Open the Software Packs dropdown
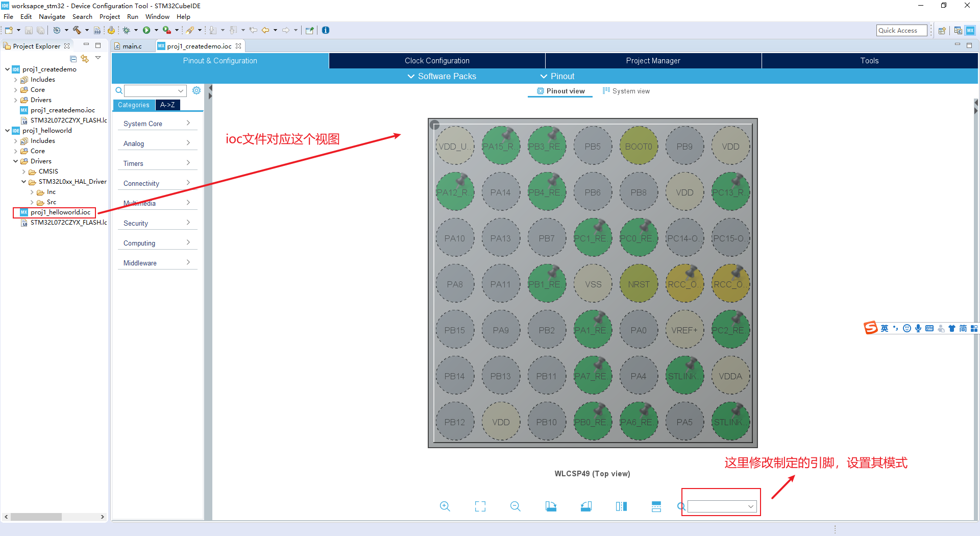Viewport: 980px width, 536px height. click(x=442, y=76)
